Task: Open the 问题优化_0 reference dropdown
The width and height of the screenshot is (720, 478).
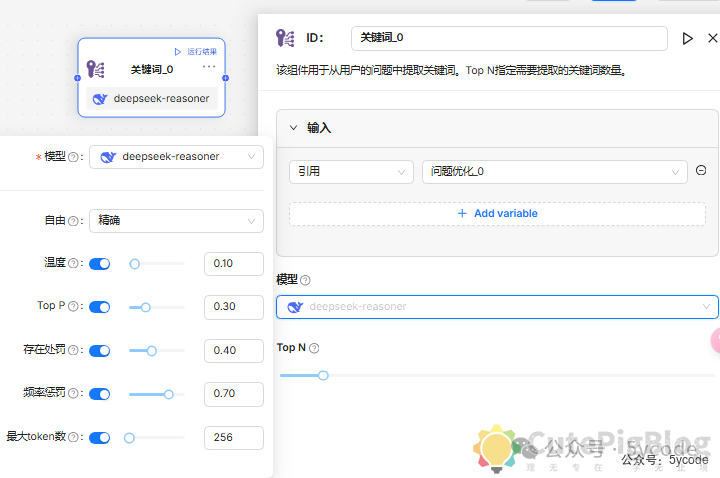Action: 555,172
